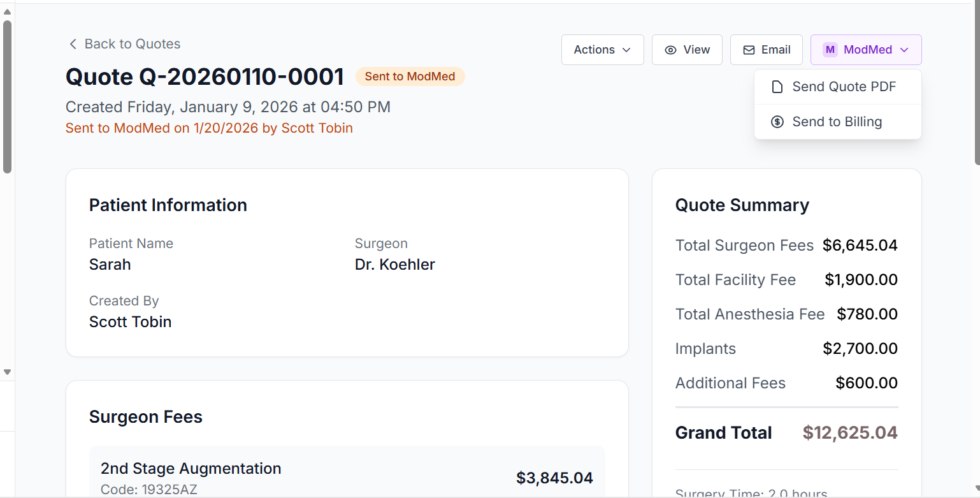This screenshot has height=498, width=980.
Task: Click Additional Fees amount $600.00
Action: point(867,383)
